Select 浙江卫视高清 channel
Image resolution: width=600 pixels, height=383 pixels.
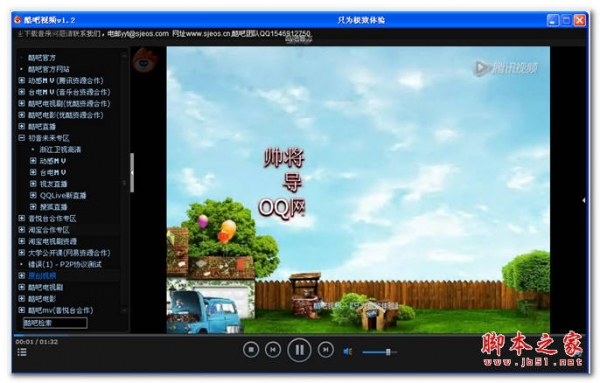point(60,150)
